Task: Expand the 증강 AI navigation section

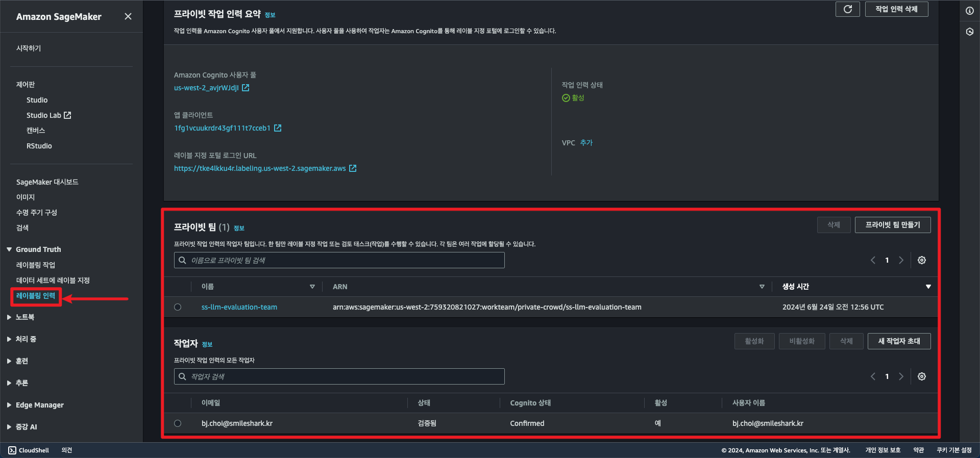Action: pos(9,427)
